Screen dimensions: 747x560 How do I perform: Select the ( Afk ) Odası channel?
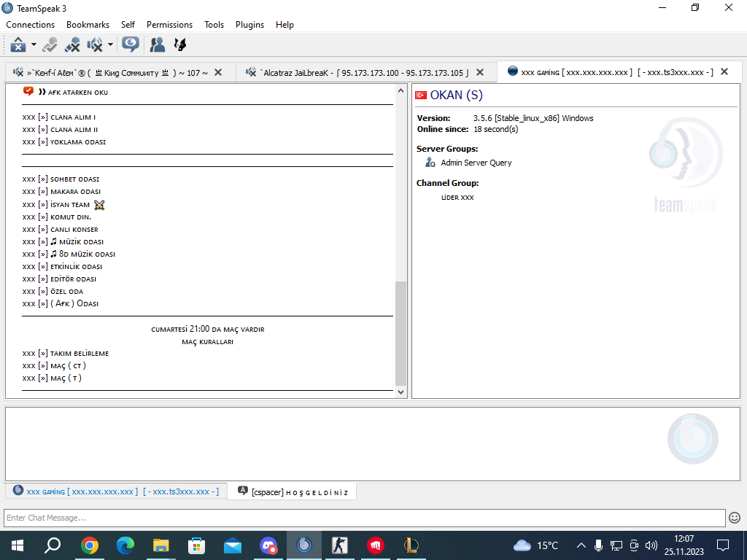click(x=61, y=304)
